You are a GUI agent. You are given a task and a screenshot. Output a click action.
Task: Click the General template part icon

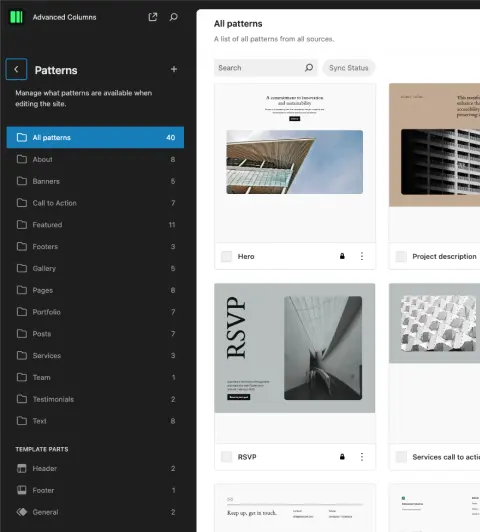tap(22, 512)
